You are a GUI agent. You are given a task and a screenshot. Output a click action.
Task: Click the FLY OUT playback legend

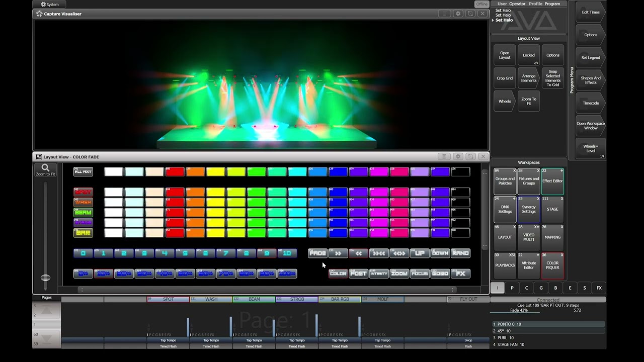[x=468, y=299]
